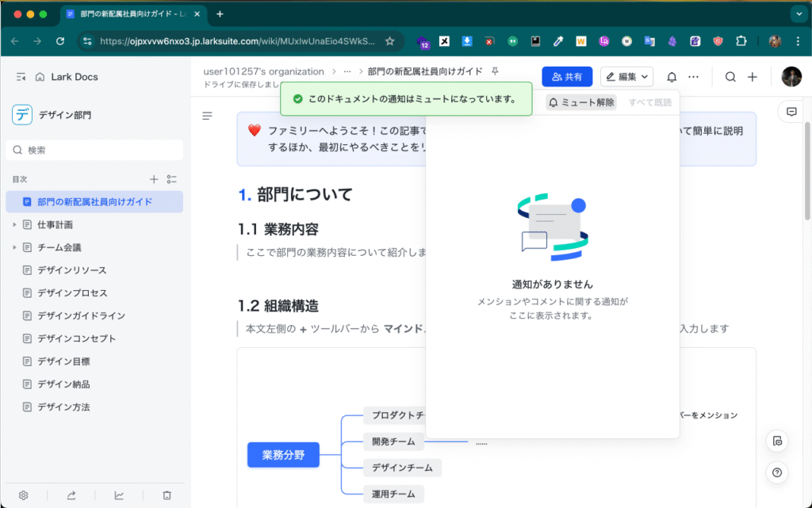Add a new page in the contents list
This screenshot has width=812, height=508.
pyautogui.click(x=154, y=179)
